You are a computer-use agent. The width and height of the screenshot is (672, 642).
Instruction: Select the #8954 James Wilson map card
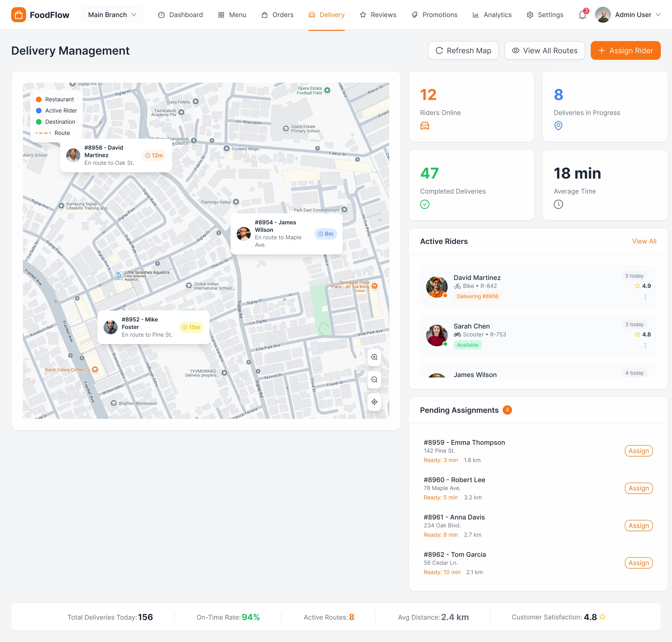[286, 234]
